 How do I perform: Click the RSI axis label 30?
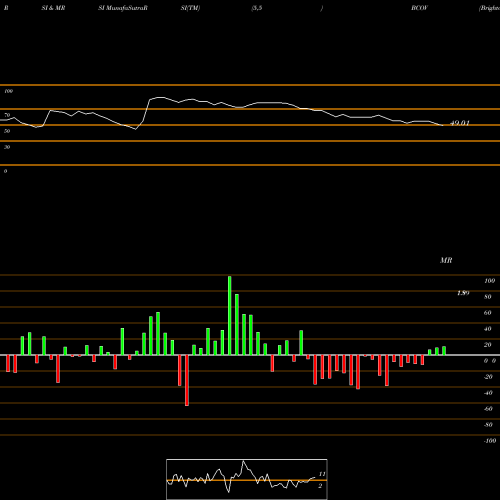coord(7,147)
